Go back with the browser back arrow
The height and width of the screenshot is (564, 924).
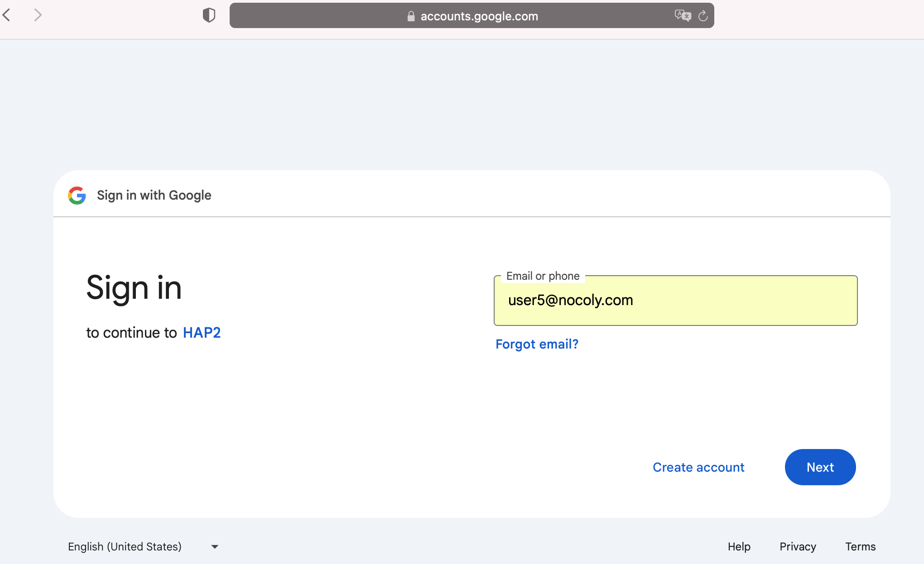7,15
